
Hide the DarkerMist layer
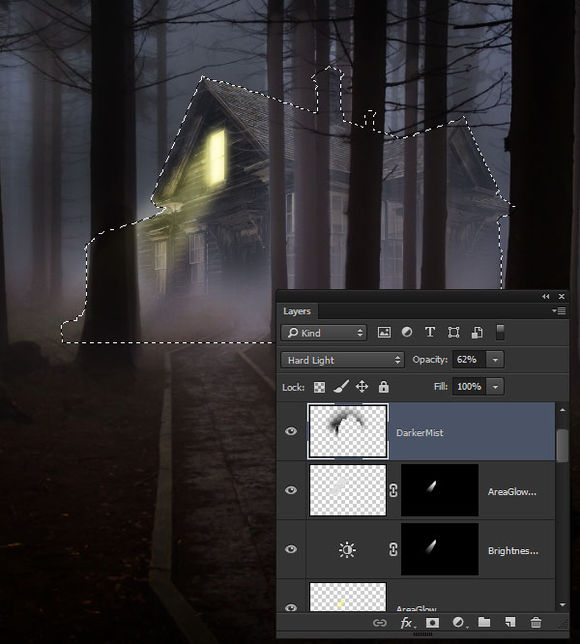tap(291, 431)
